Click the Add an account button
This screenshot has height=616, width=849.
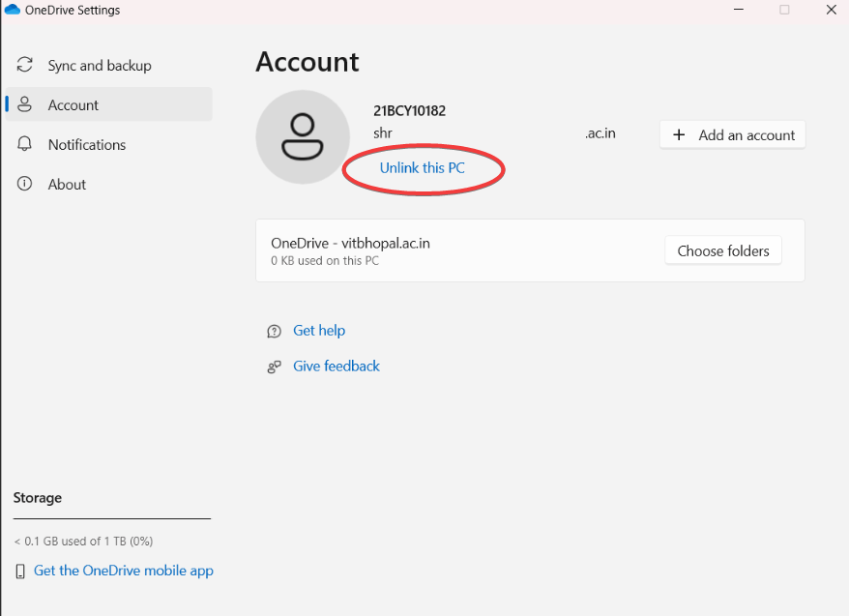(732, 134)
